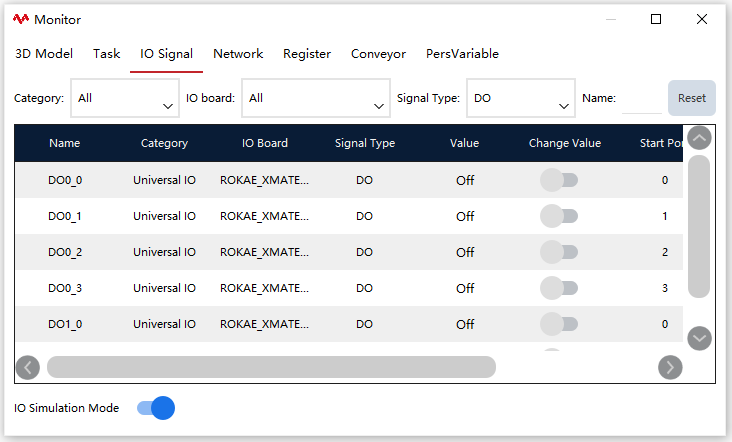Expand the IO board dropdown
This screenshot has width=732, height=442.
(x=316, y=98)
